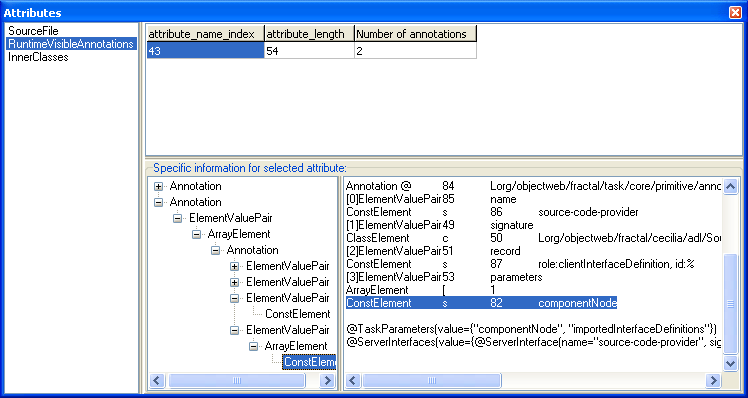The image size is (748, 398).
Task: Collapse the nested Annotation under ArrayElement
Action: click(x=215, y=251)
